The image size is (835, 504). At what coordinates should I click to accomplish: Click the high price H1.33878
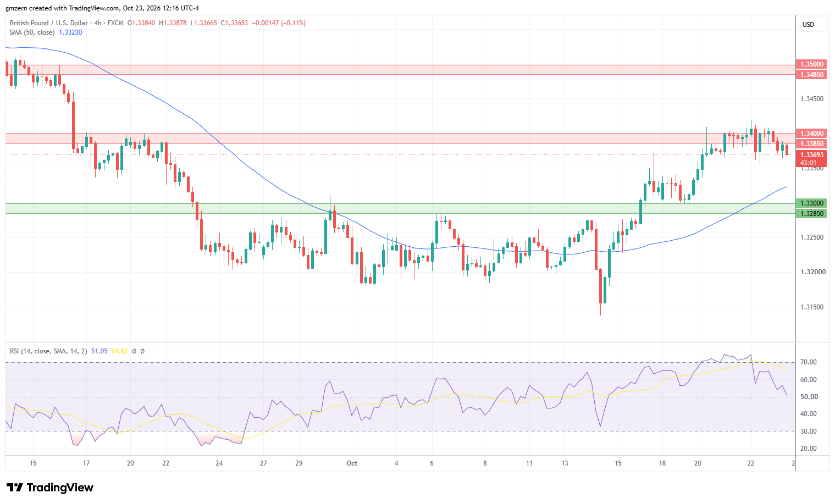173,23
